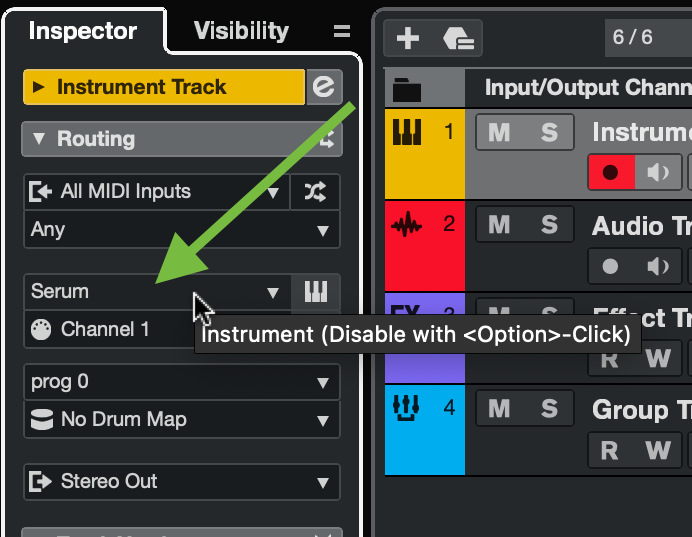692x537 pixels.
Task: Click the Edit Channel Settings 'e' button
Action: 323,87
